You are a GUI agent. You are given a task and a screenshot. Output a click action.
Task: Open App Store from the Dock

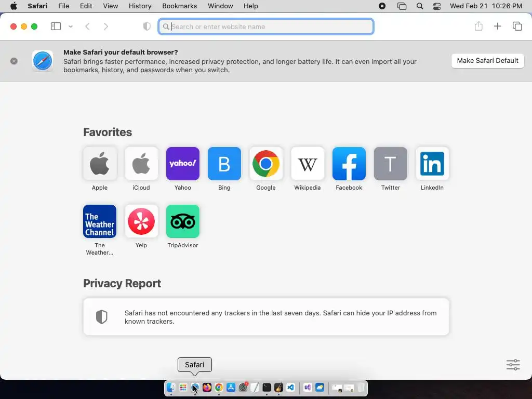click(x=231, y=387)
